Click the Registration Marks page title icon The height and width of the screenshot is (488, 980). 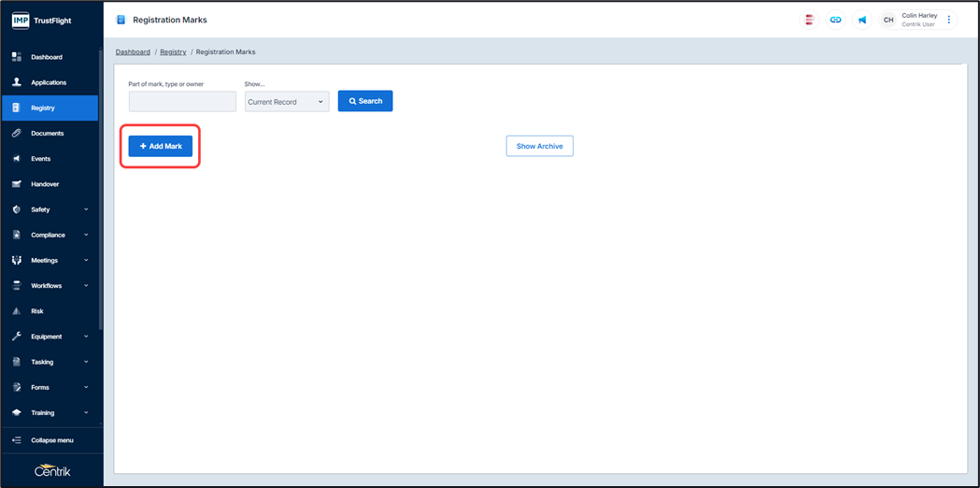click(121, 20)
